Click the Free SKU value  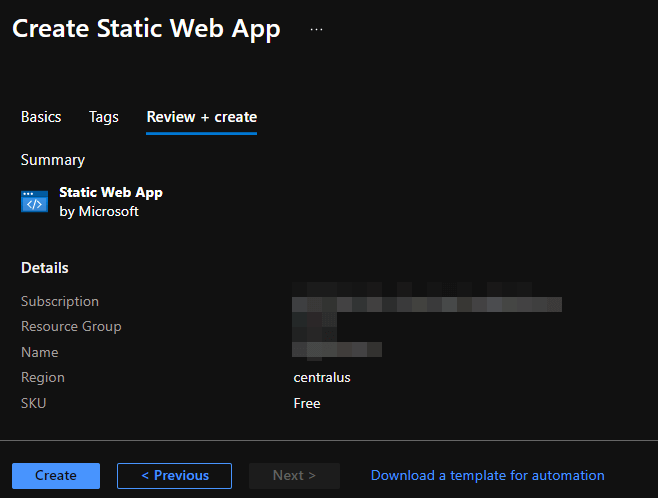coord(307,403)
